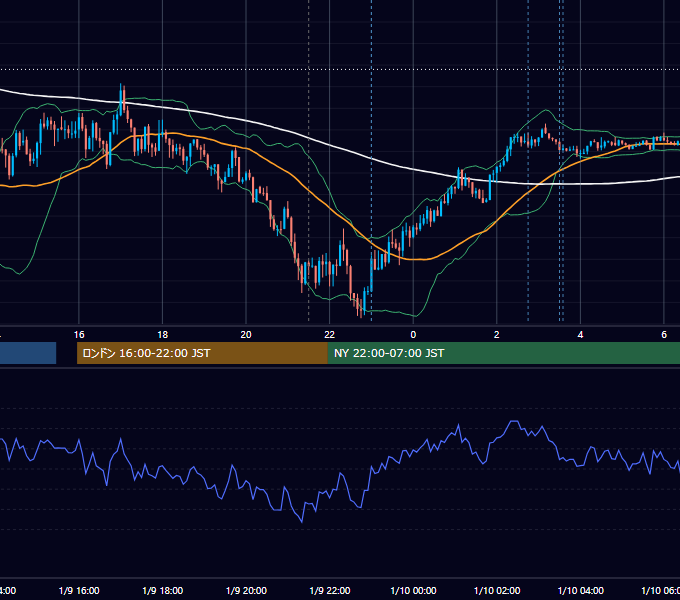
Task: Click the "1/10 04:00" date label
Action: pyautogui.click(x=580, y=590)
